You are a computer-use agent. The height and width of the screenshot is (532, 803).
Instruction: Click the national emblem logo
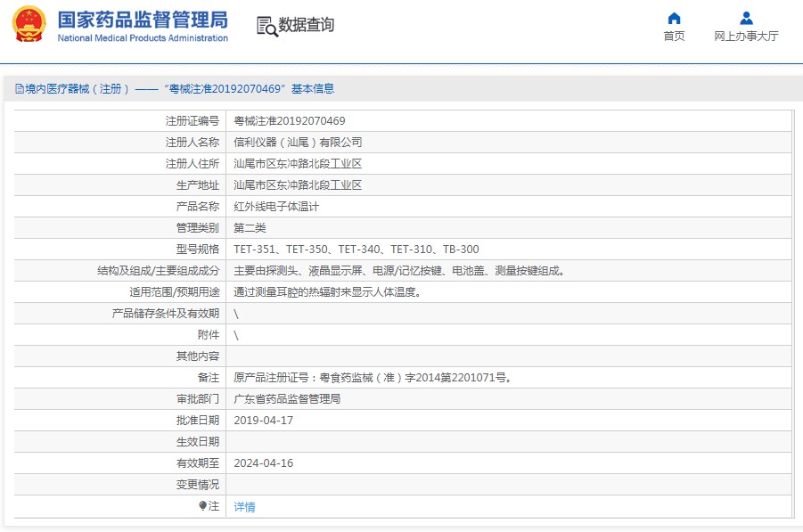pyautogui.click(x=29, y=24)
